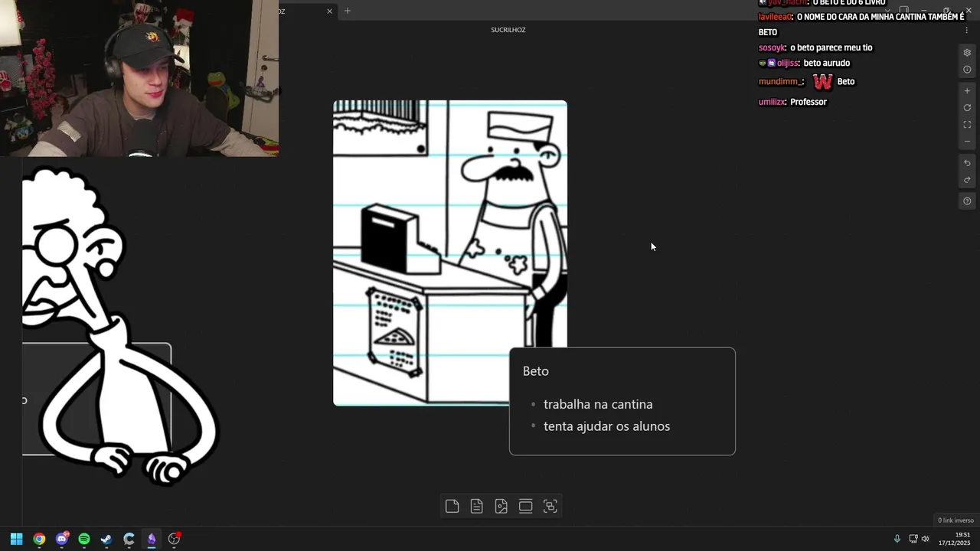
Task: Add note from vault via text-lined page icon
Action: coord(476,506)
